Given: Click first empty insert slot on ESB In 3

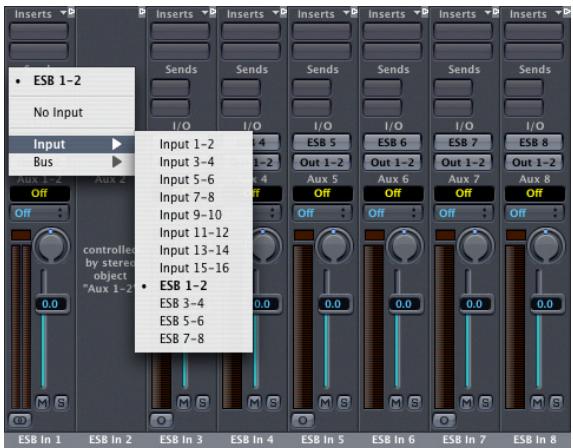Looking at the screenshot, I should pyautogui.click(x=180, y=31).
